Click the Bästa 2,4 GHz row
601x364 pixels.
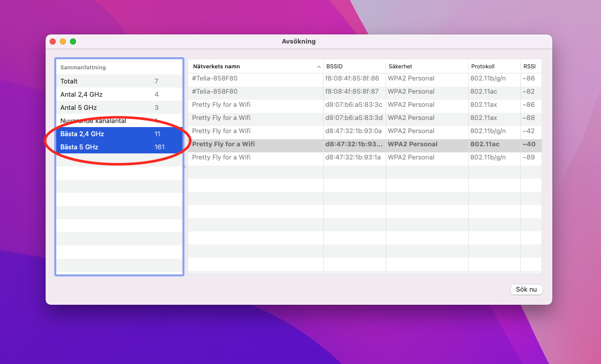pos(119,134)
